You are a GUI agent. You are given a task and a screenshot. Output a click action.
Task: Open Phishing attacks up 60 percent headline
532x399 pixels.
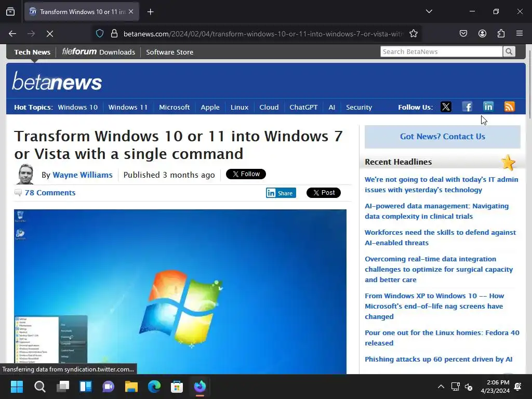pyautogui.click(x=438, y=360)
